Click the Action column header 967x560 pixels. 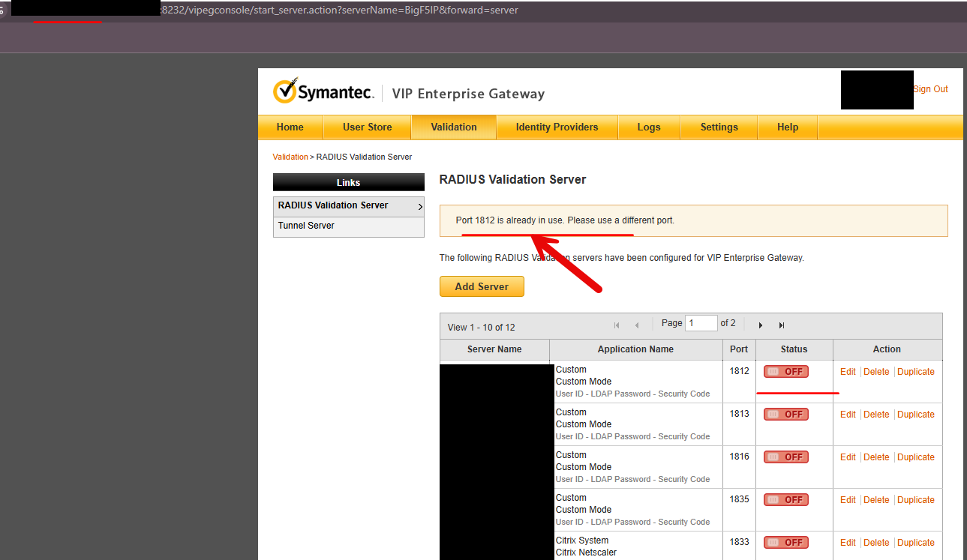887,349
